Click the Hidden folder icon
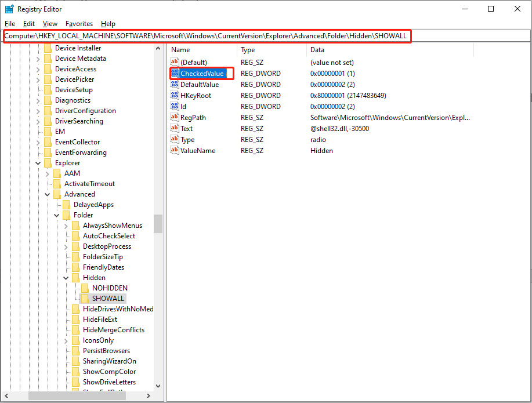Viewport: 532px width, 403px height. click(x=75, y=278)
